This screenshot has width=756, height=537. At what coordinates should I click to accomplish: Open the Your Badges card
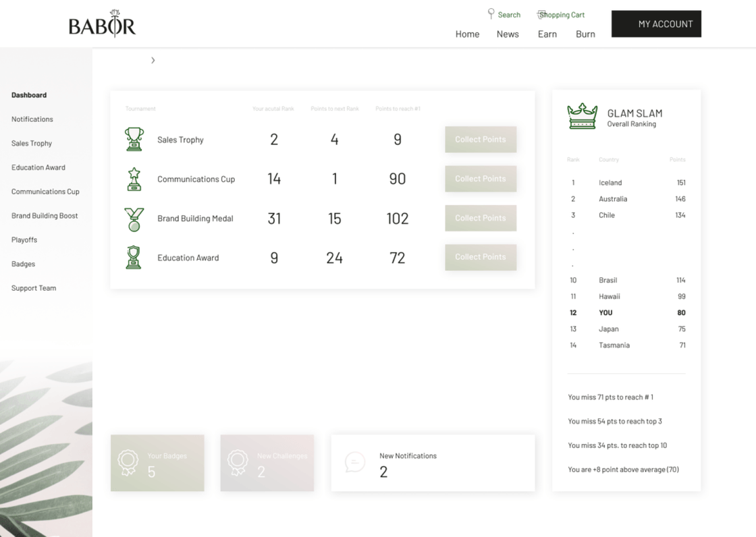tap(157, 463)
